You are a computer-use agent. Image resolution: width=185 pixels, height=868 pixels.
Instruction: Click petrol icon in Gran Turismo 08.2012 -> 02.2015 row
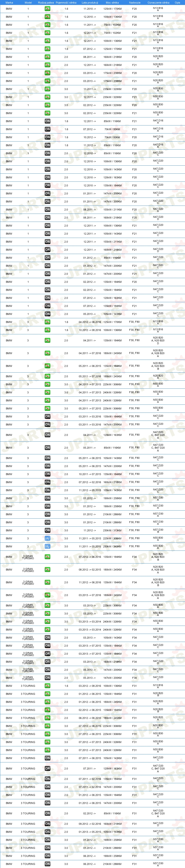(48, 570)
